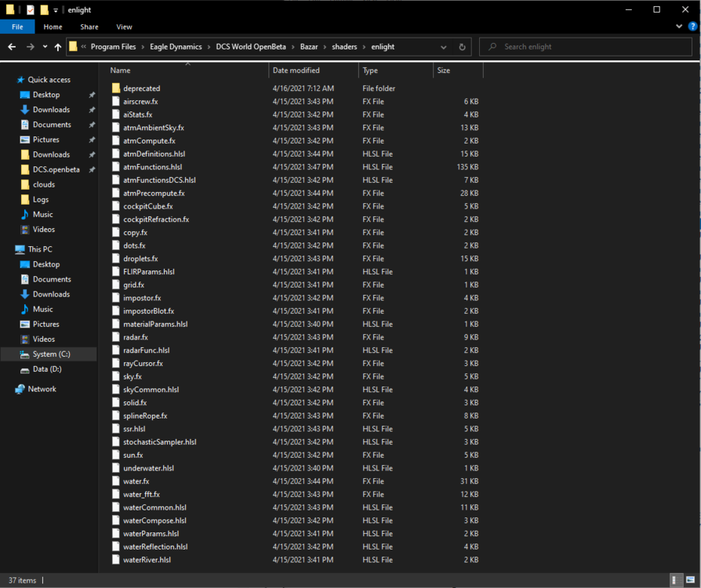Open the address bar history dropdown
Image resolution: width=701 pixels, height=588 pixels.
tap(444, 47)
